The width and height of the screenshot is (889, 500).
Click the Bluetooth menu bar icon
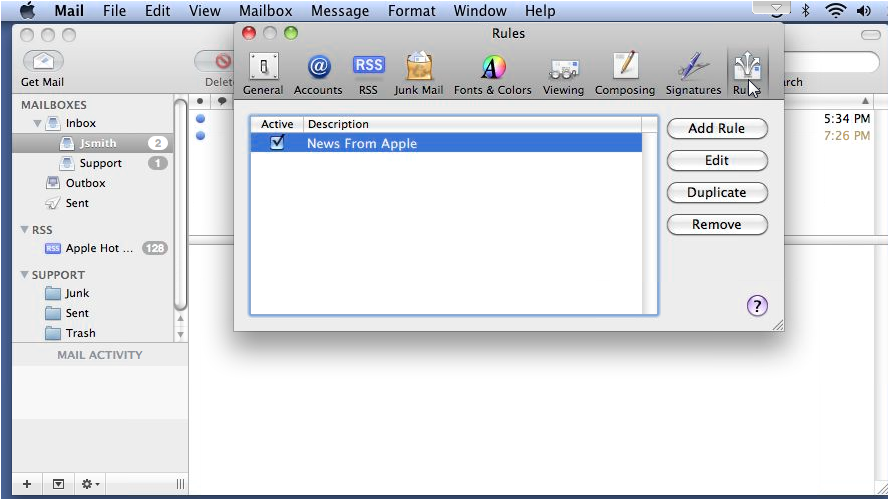[x=805, y=10]
